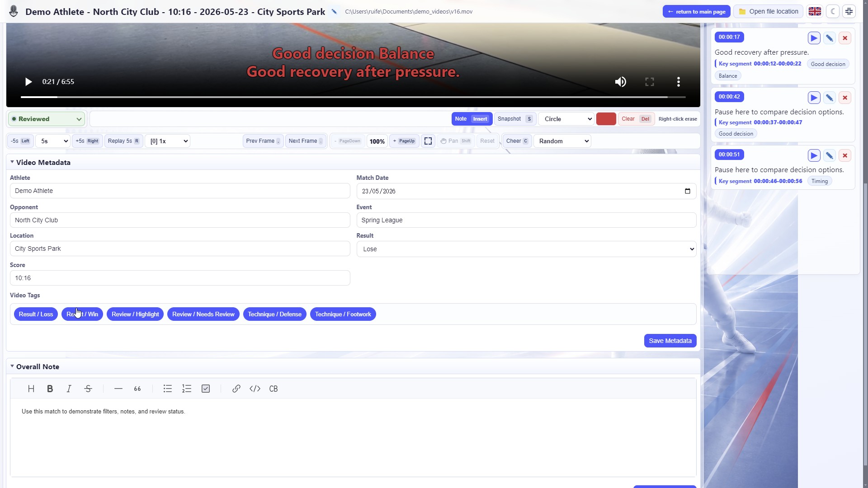This screenshot has width=868, height=488.
Task: Click the Opponent field North City Club
Action: 180,220
